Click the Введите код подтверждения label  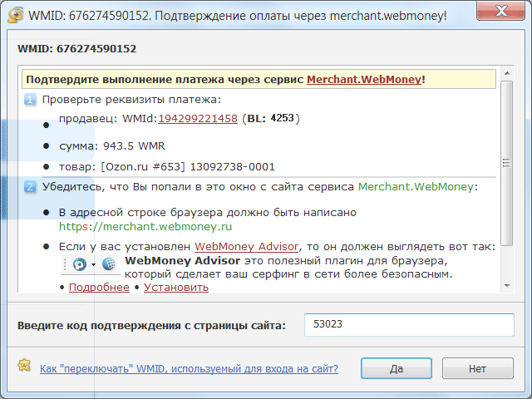(151, 326)
